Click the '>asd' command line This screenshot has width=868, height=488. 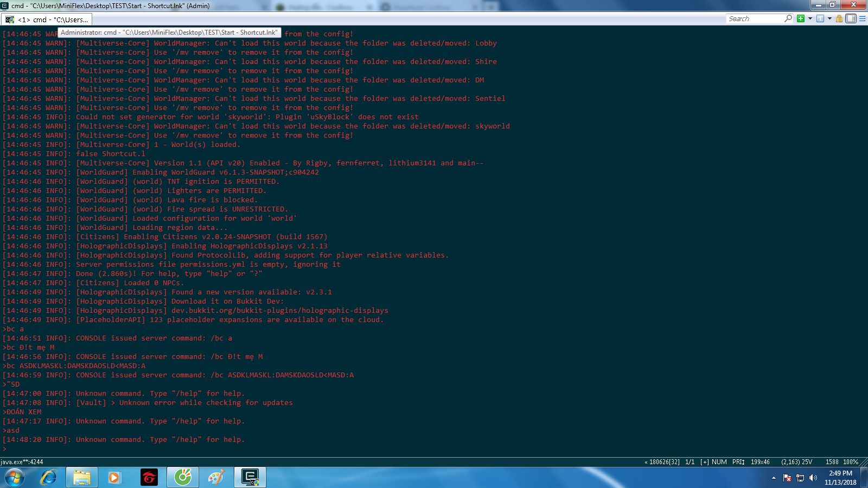[11, 431]
